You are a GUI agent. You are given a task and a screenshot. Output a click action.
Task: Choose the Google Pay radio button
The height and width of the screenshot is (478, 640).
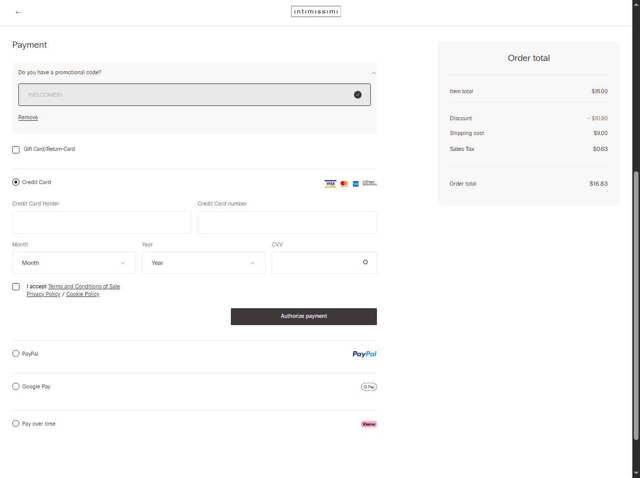pos(16,386)
